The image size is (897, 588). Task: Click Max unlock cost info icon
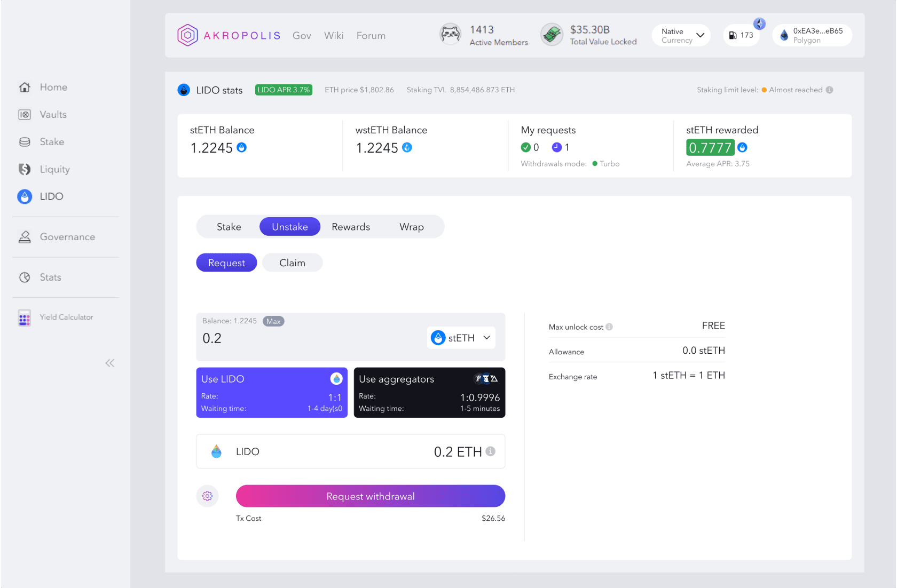[x=609, y=327]
